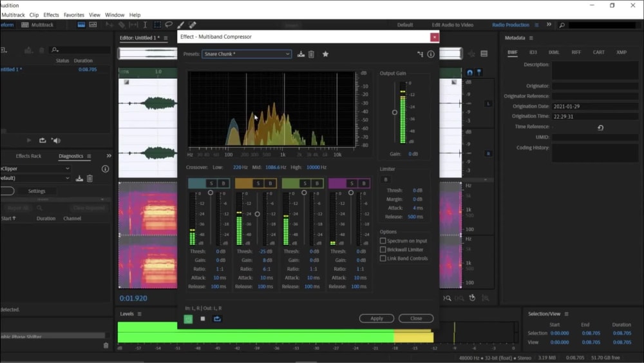This screenshot has width=644, height=363.
Task: Open the Window menu
Action: (x=115, y=15)
